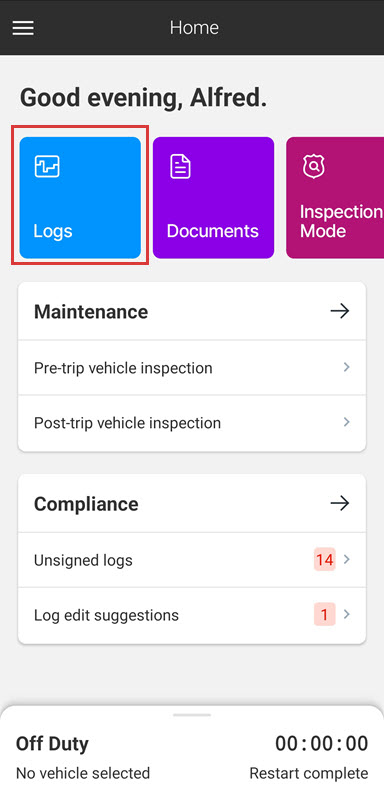Screen dimensions: 384x790
Task: Click the Maintenance section arrow icon
Action: tap(340, 311)
